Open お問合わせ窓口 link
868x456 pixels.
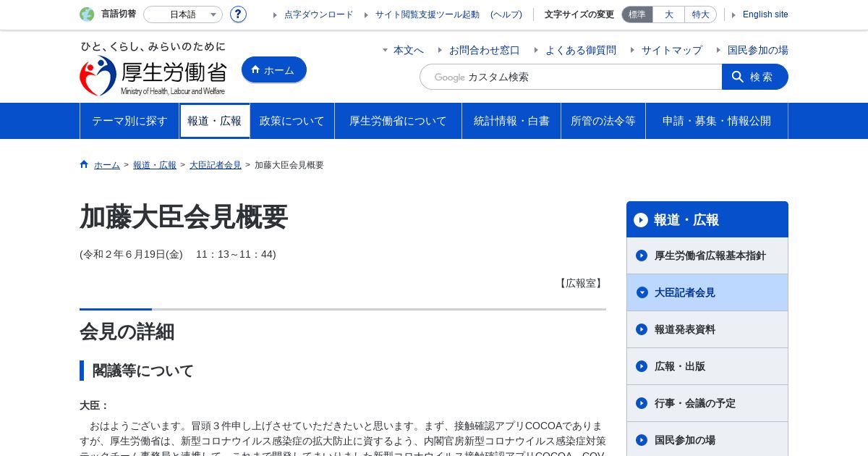[485, 50]
